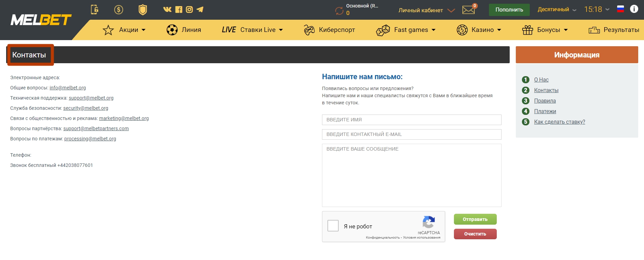Open the security shield icon
644x260 pixels.
tap(143, 10)
